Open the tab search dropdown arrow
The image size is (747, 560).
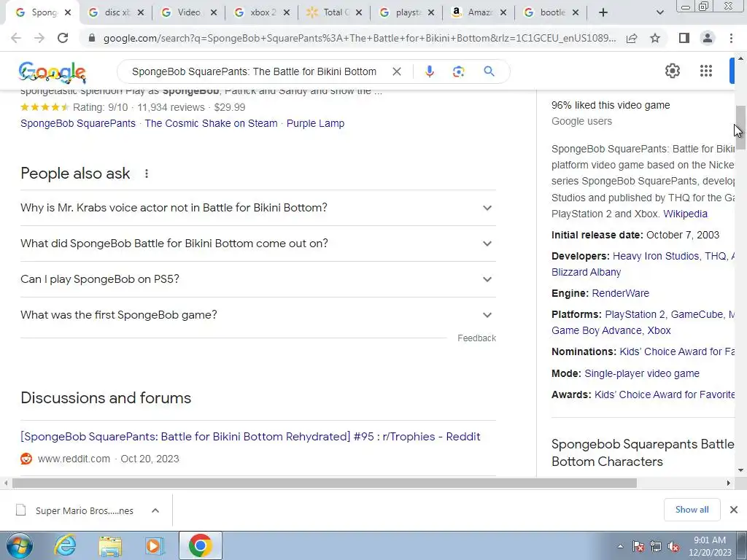pyautogui.click(x=659, y=13)
